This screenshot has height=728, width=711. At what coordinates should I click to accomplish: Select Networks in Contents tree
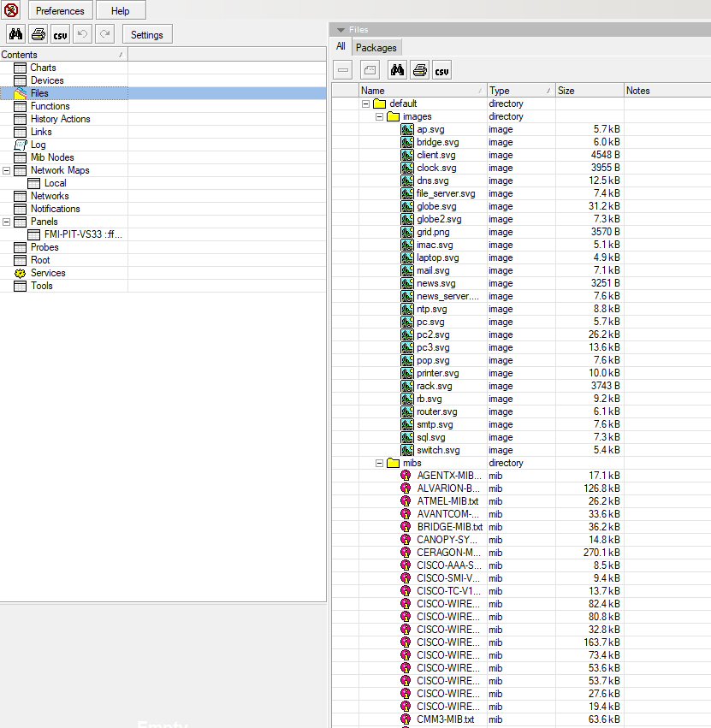(50, 196)
